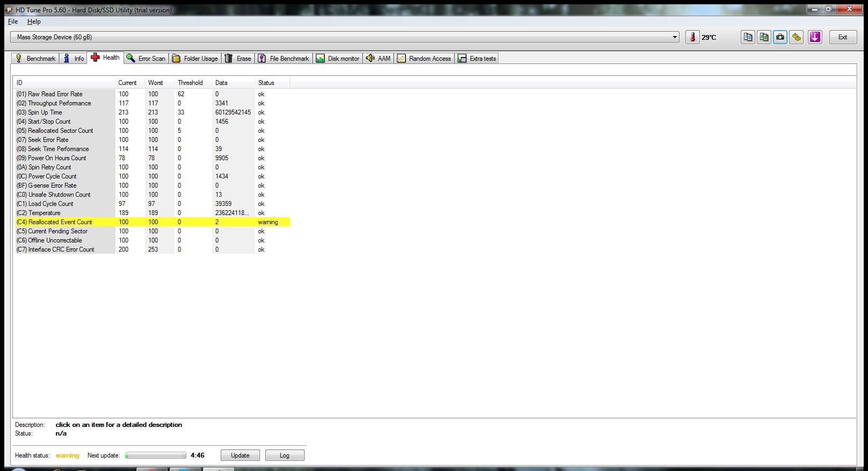
Task: Click the Current column header
Action: (130, 83)
